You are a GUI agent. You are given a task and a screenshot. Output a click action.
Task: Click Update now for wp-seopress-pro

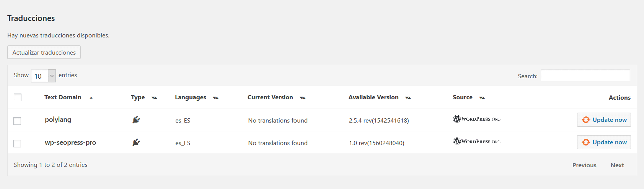(x=604, y=142)
